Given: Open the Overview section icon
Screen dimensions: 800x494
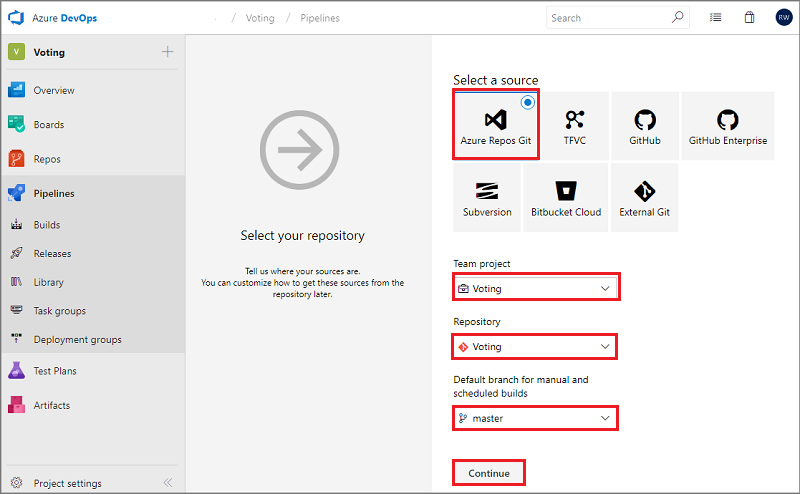Looking at the screenshot, I should tap(16, 90).
